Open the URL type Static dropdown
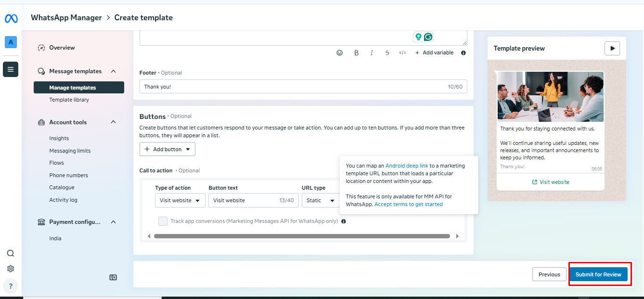Image resolution: width=644 pixels, height=299 pixels. click(320, 200)
